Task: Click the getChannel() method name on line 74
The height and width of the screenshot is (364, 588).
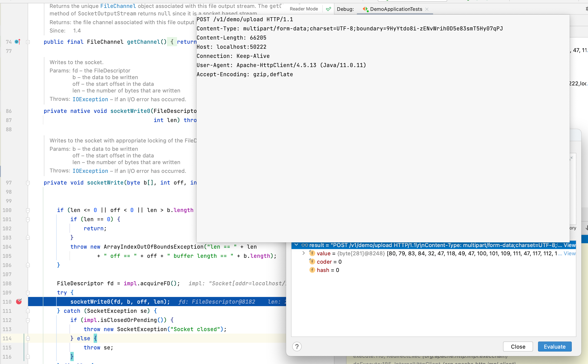Action: [147, 42]
